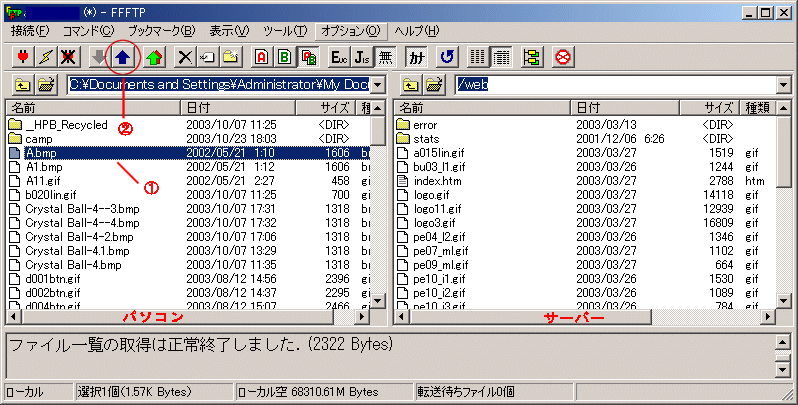Open the ヘルプ(H) menu
The image size is (798, 405).
(x=416, y=31)
